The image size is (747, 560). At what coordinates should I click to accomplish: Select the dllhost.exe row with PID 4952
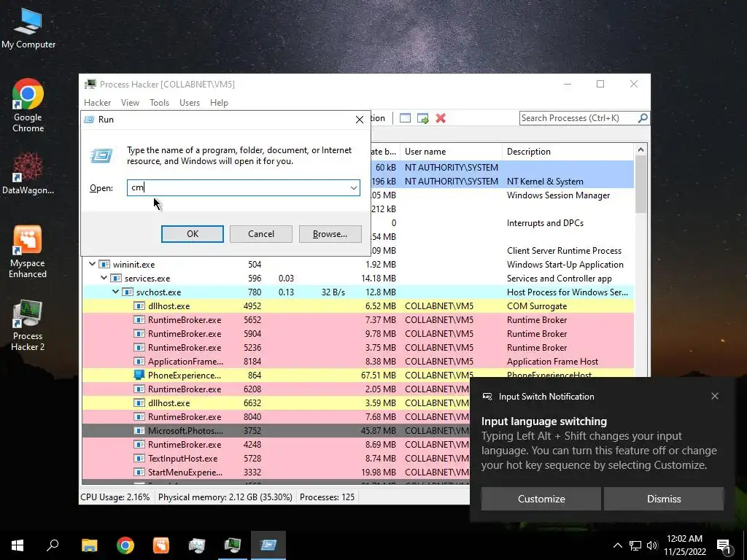tap(358, 306)
